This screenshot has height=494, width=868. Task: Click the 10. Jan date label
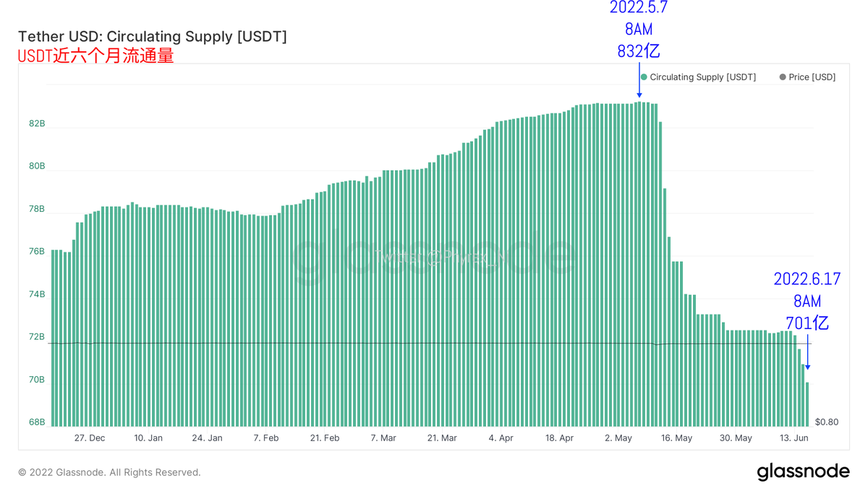coord(148,438)
